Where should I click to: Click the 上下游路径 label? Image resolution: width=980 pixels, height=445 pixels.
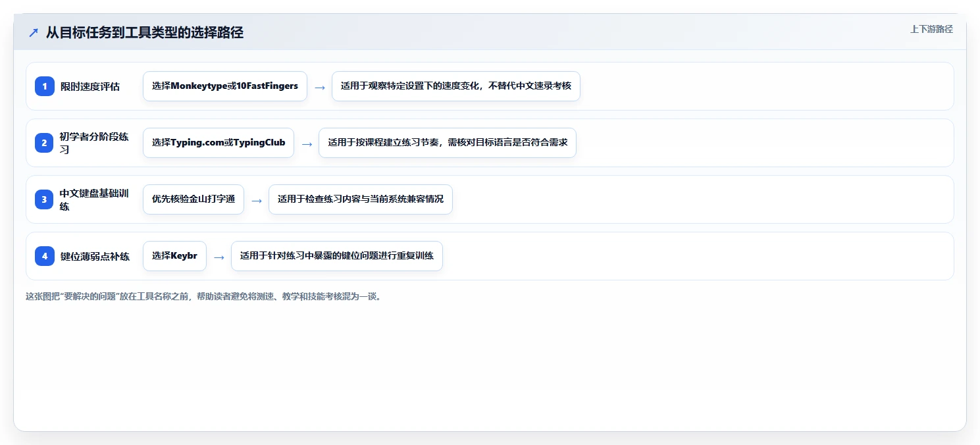tap(931, 29)
